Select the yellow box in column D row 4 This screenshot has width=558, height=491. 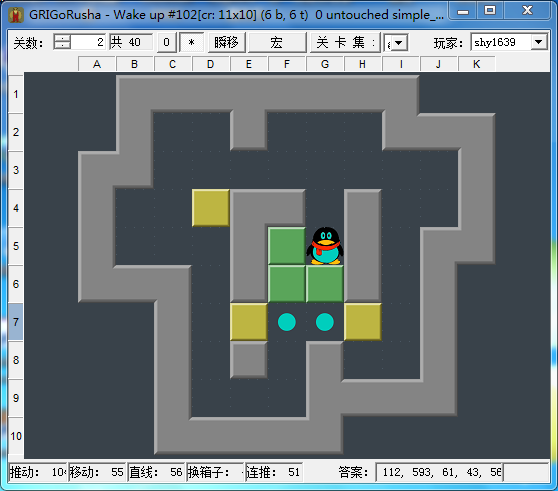coord(211,208)
